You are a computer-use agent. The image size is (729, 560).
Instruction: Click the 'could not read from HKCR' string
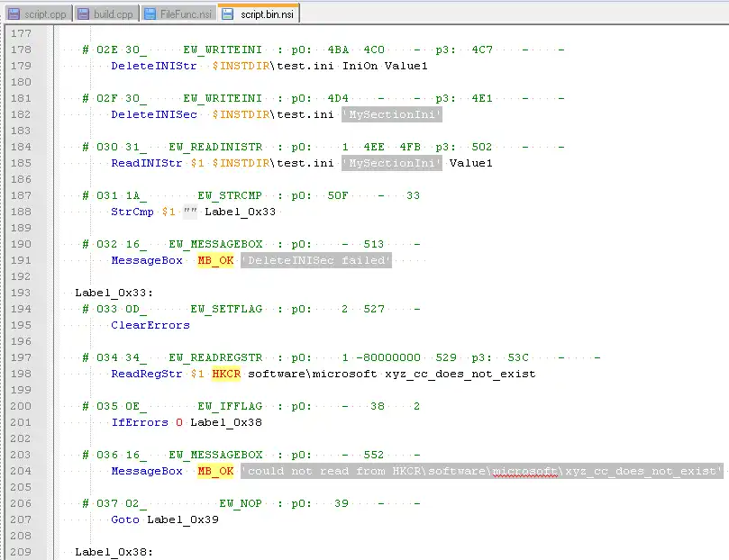click(482, 471)
